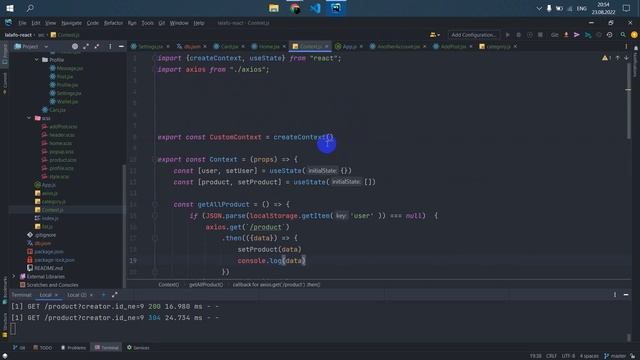Click the Search Everywhere magnifier icon
Image resolution: width=640 pixels, height=360 pixels.
point(623,35)
